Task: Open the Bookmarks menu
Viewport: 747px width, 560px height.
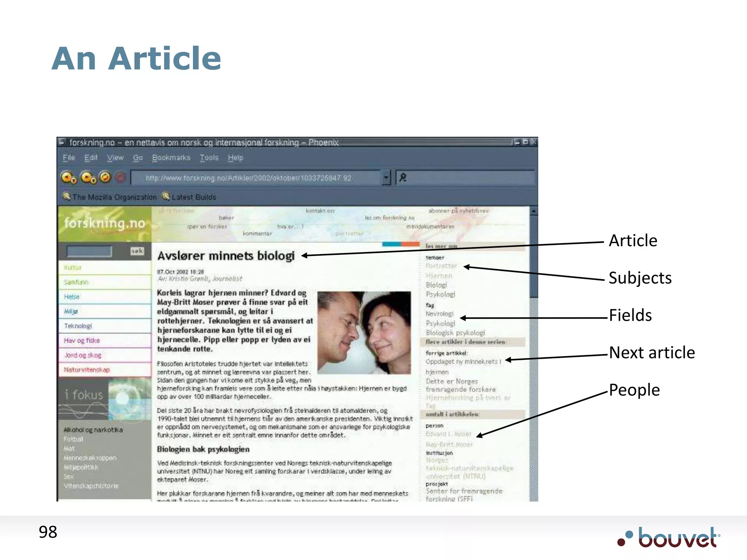Action: click(x=171, y=158)
